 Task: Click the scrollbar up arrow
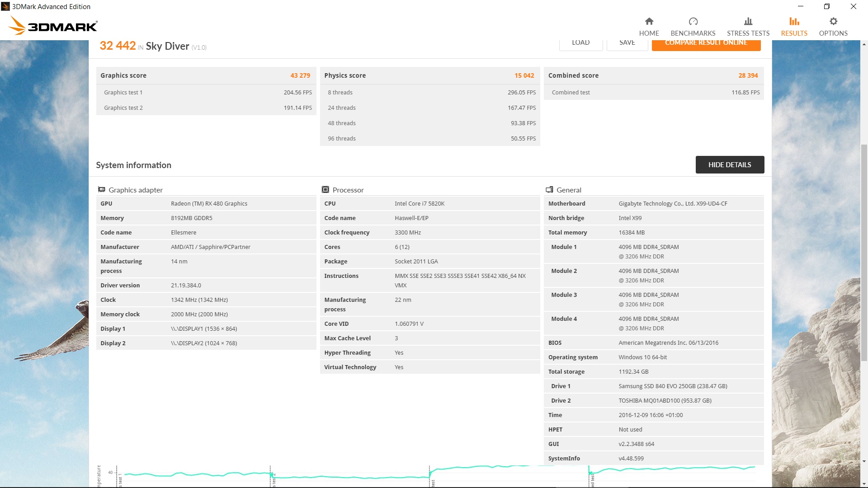[x=864, y=44]
